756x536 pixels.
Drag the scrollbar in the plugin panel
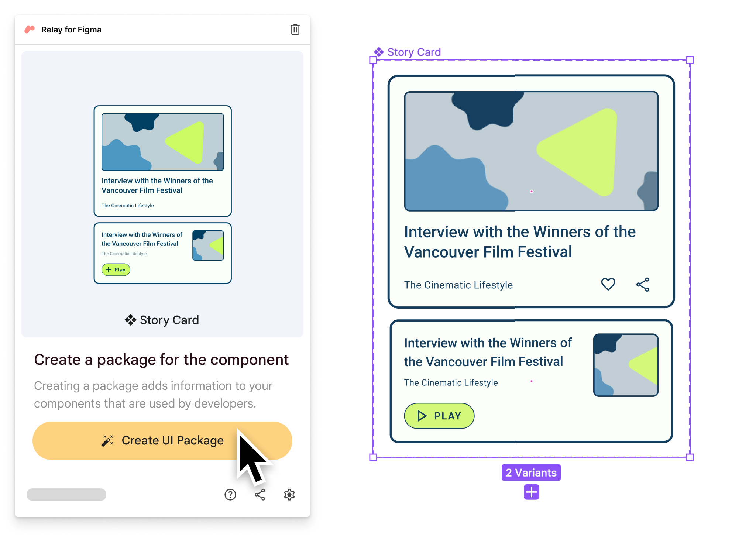click(x=66, y=494)
